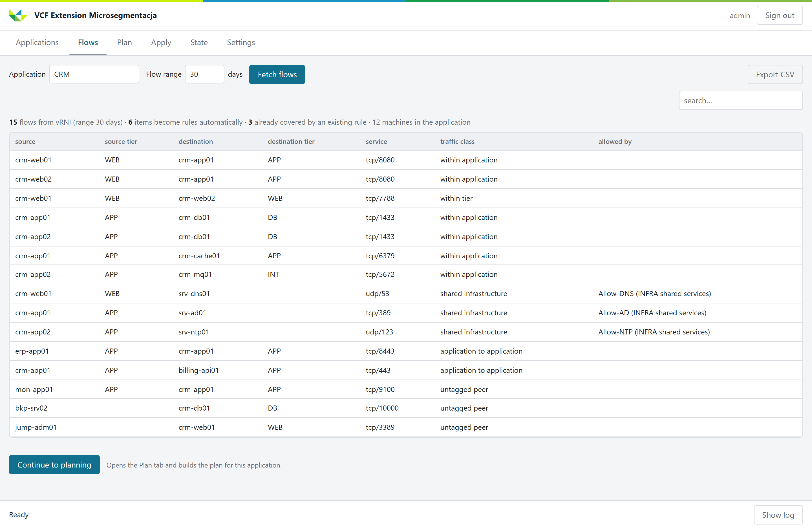The width and height of the screenshot is (812, 529).
Task: Click Continue to planning button
Action: [54, 465]
